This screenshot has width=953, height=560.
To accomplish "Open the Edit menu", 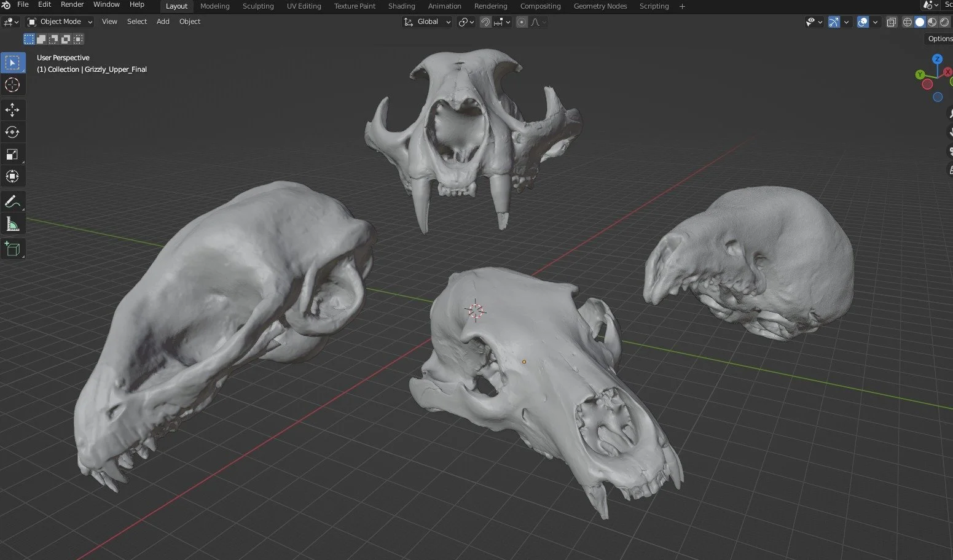I will [x=44, y=5].
